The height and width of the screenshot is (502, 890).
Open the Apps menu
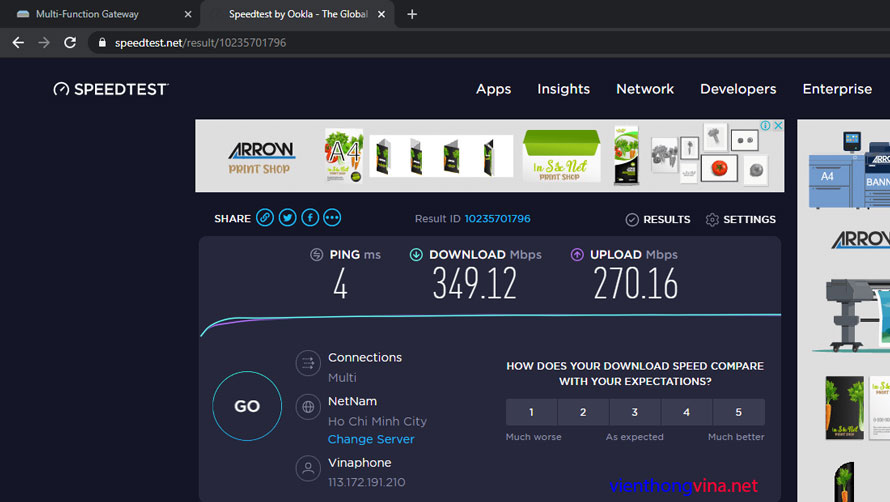tap(493, 89)
